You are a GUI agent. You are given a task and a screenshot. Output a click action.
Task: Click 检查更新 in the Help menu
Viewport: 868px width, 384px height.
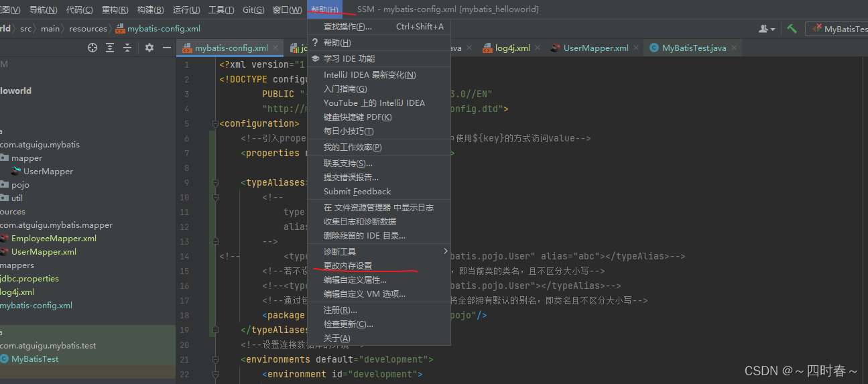tap(348, 324)
